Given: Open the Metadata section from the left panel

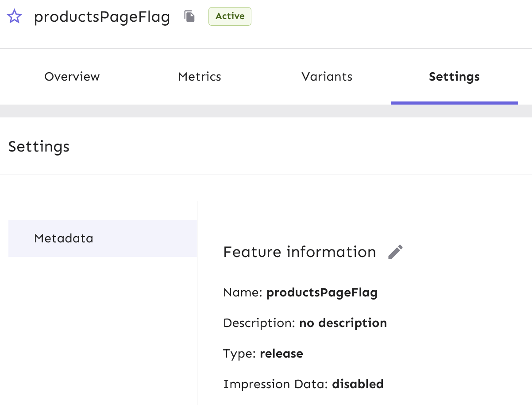Looking at the screenshot, I should pyautogui.click(x=64, y=238).
